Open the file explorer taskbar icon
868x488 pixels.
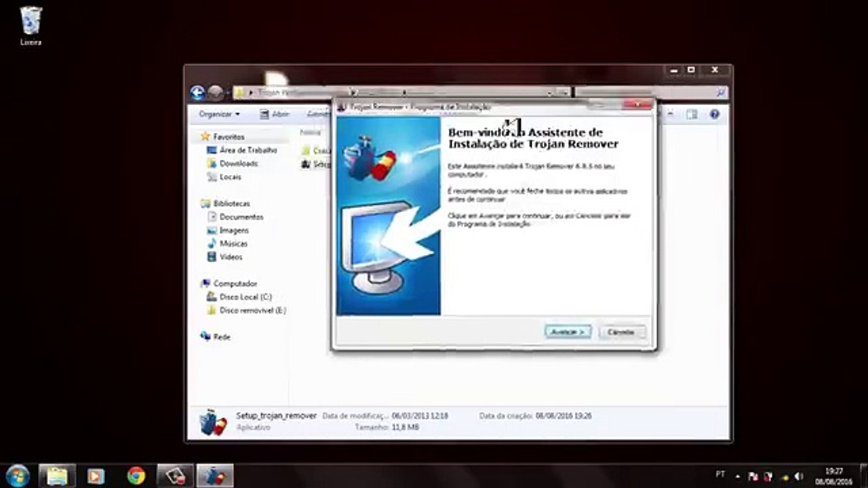click(x=57, y=476)
